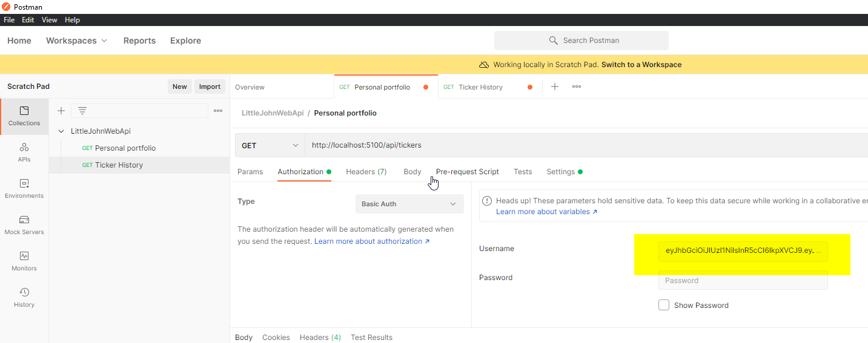Open Explore in top navigation

coord(185,41)
